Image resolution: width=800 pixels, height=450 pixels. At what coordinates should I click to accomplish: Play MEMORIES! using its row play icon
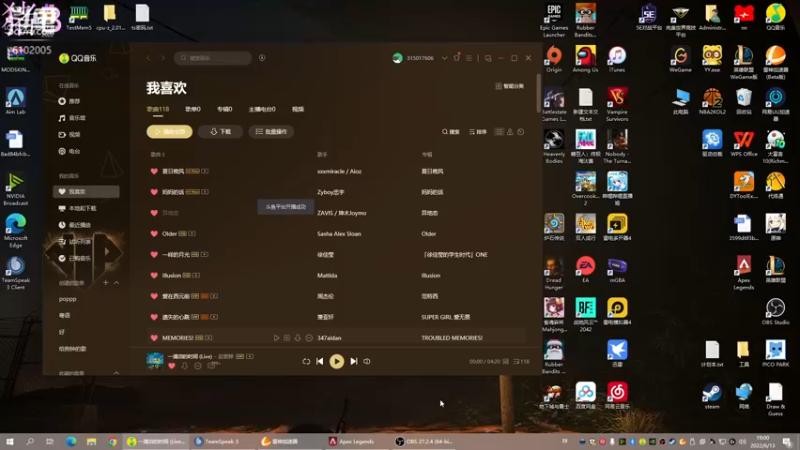pos(276,338)
